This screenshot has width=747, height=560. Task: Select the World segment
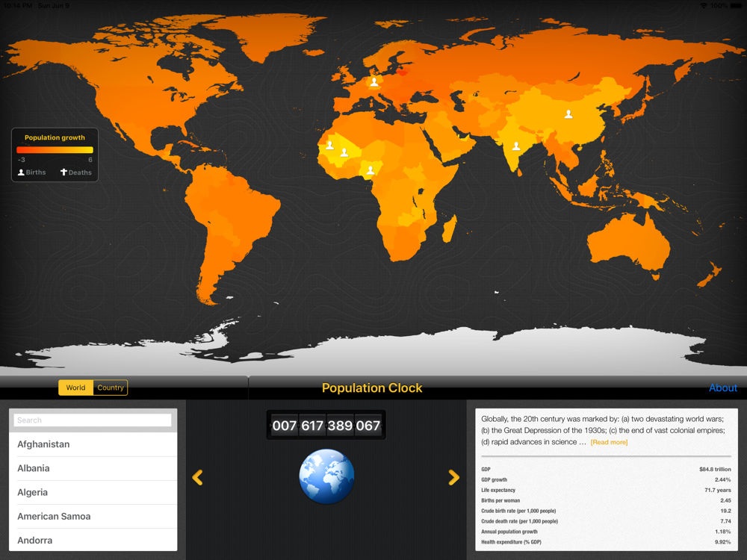pyautogui.click(x=75, y=388)
